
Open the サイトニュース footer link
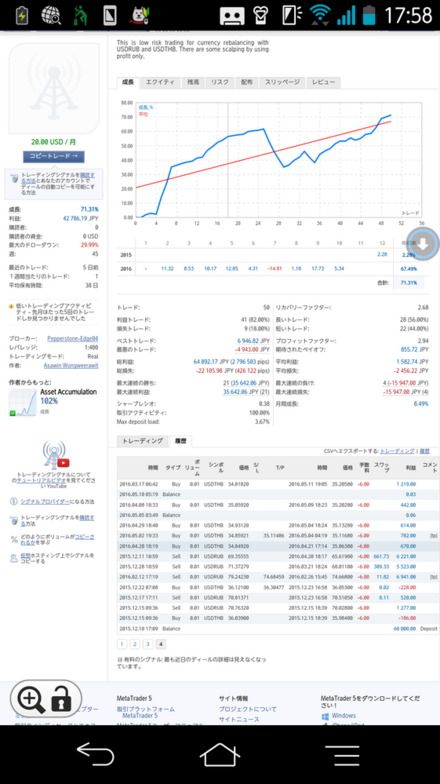coord(239,719)
